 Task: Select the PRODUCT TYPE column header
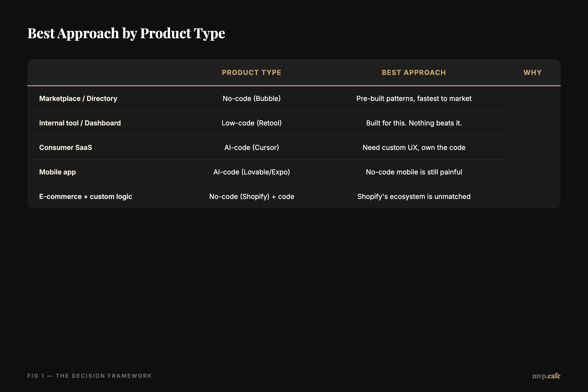(x=252, y=73)
